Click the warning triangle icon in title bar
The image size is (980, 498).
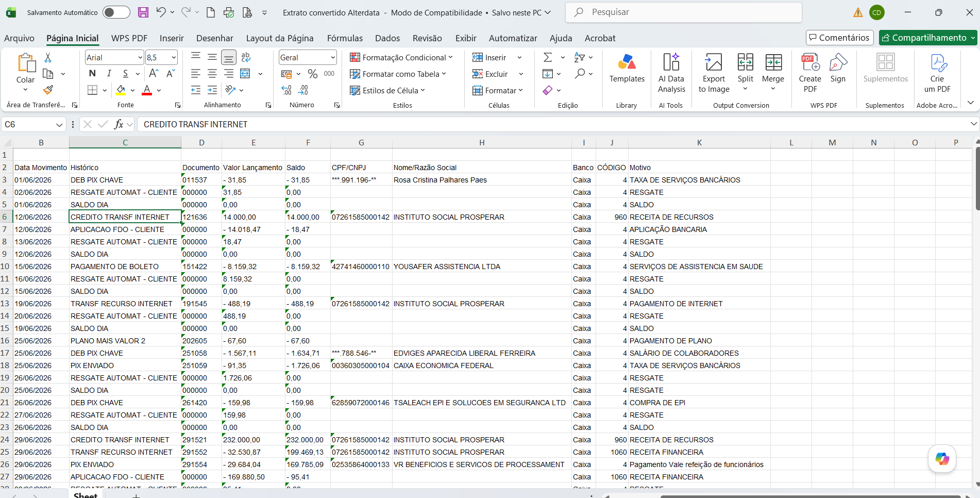pyautogui.click(x=858, y=12)
